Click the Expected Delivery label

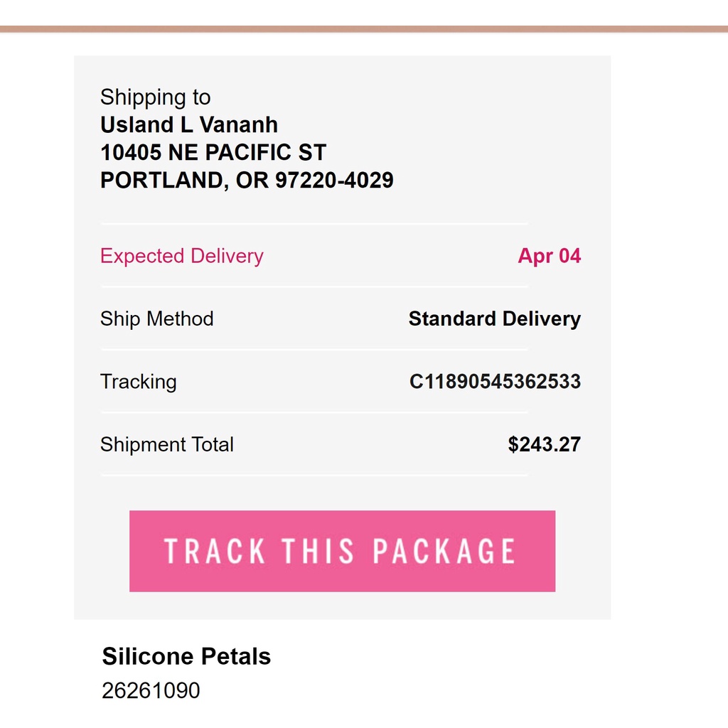pos(181,256)
